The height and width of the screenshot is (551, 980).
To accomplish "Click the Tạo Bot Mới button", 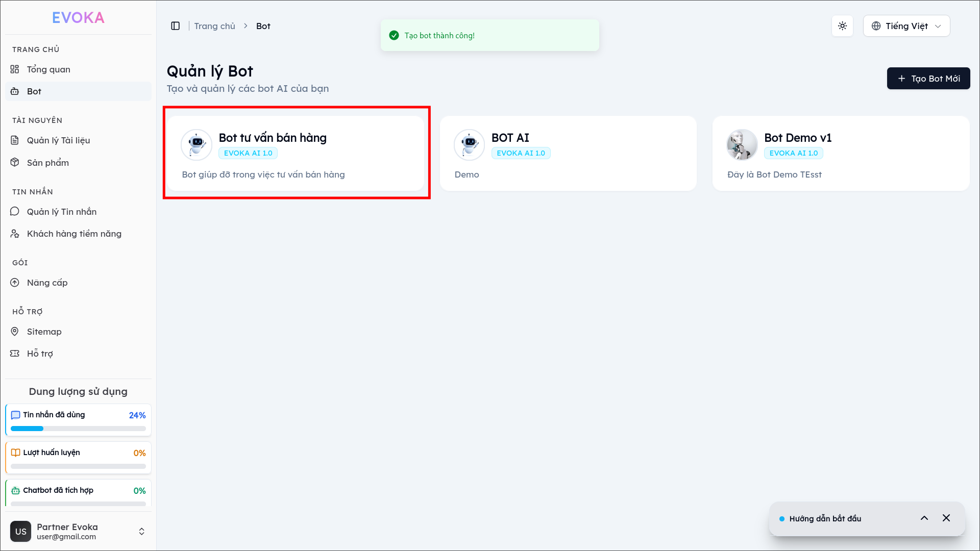I will 928,79.
